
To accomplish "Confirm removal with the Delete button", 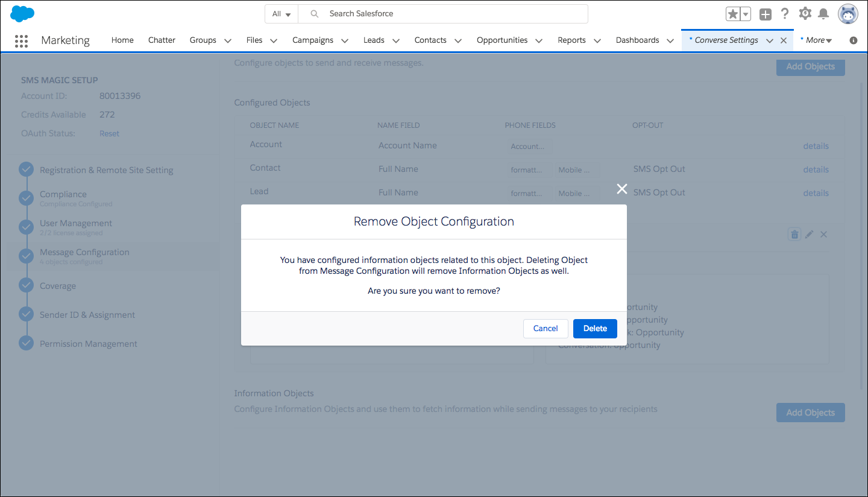I will (595, 329).
